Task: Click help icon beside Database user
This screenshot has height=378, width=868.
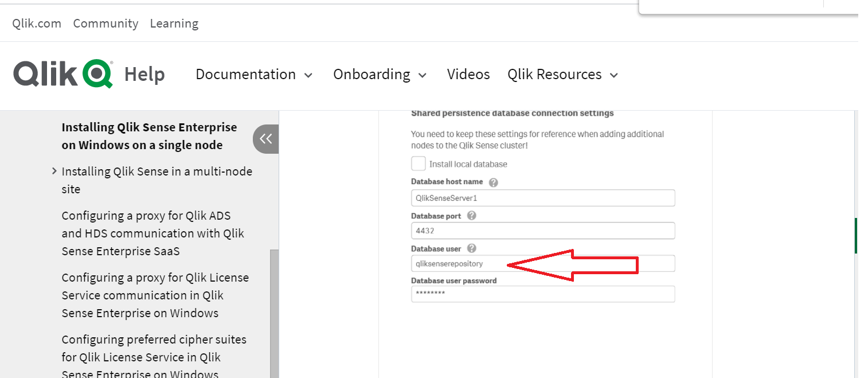Action: (471, 248)
